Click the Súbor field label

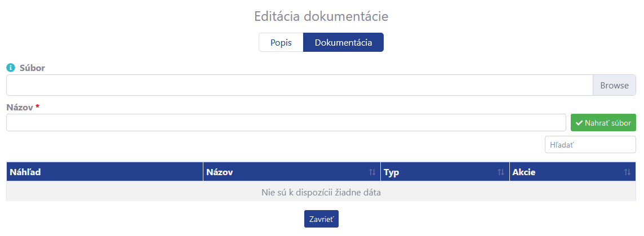pyautogui.click(x=33, y=68)
